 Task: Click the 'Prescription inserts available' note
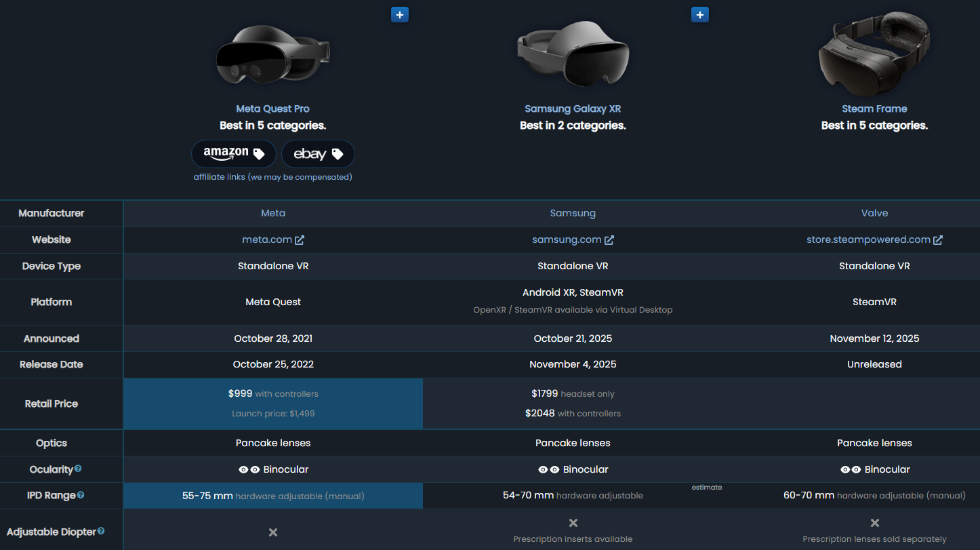click(573, 539)
